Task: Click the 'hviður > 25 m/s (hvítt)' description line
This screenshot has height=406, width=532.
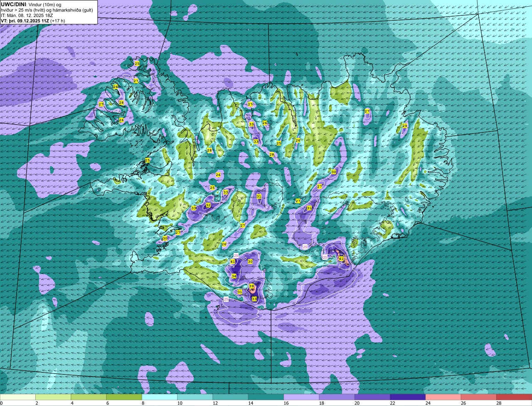Action: pyautogui.click(x=47, y=10)
